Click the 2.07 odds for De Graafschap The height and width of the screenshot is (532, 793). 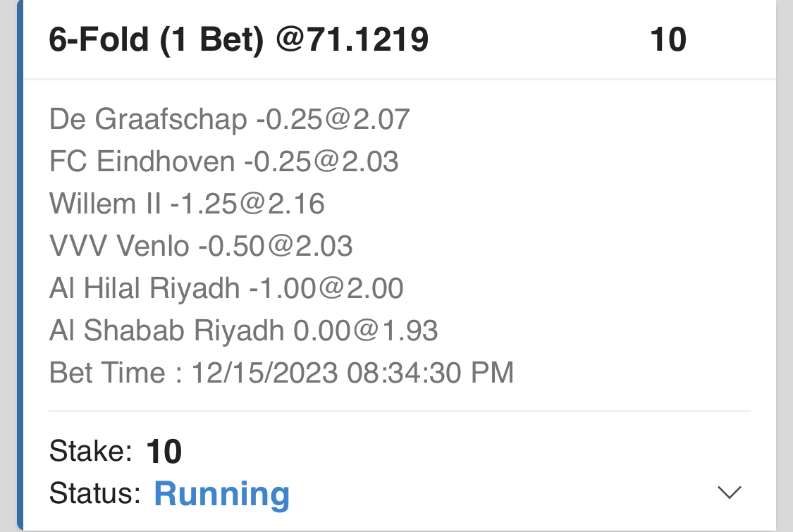[x=383, y=120]
